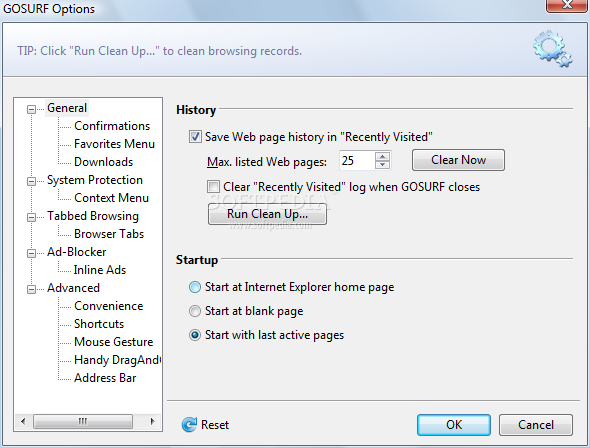Open the General settings category
Screen dimensions: 590x448
tap(67, 108)
